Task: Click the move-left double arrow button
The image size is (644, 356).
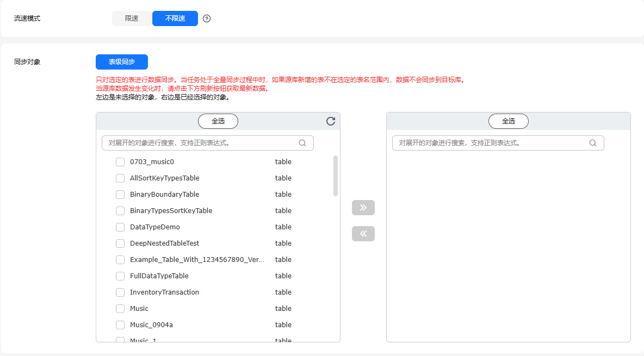Action: (363, 234)
